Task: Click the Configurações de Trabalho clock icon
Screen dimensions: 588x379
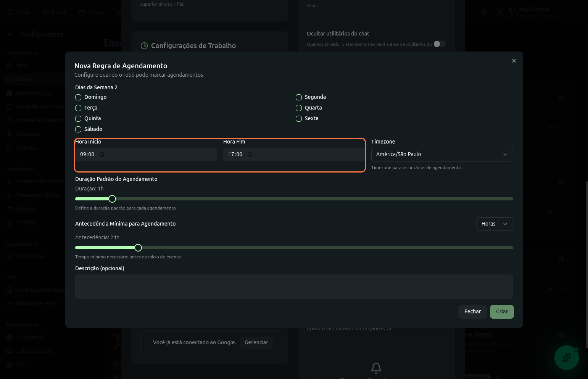Action: click(144, 46)
